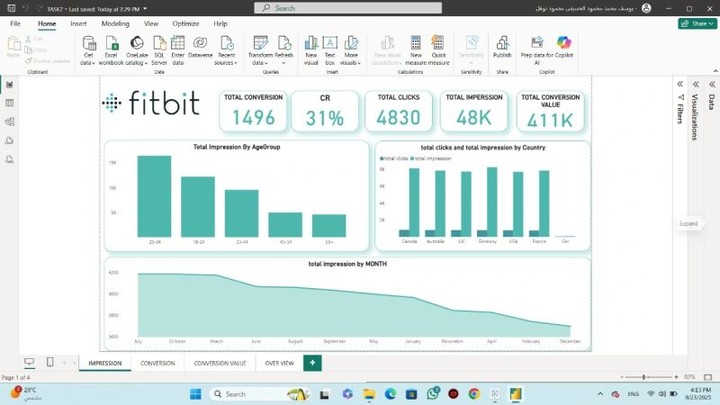Import from Excel workbook
The width and height of the screenshot is (720, 405).
(x=111, y=51)
